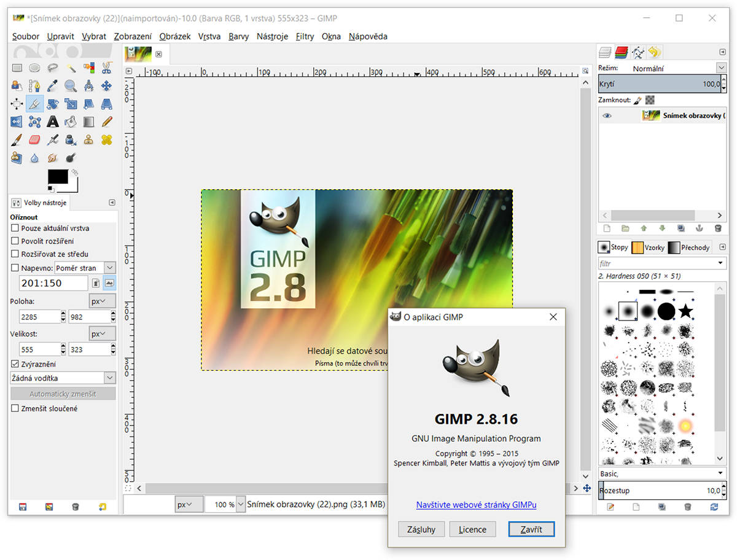Screen dimensions: 737x560
Task: Hide the Snímek obrazovky layer via eye icon
Action: tap(607, 115)
